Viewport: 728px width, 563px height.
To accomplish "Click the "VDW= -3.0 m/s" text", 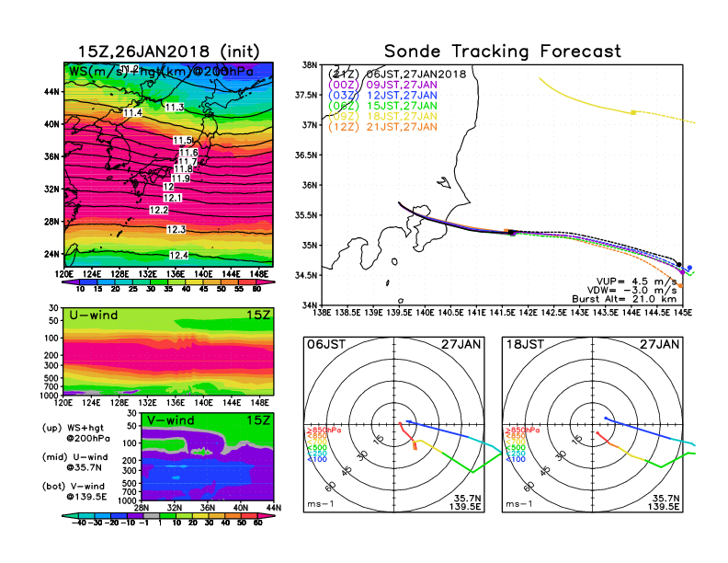I will tap(631, 291).
